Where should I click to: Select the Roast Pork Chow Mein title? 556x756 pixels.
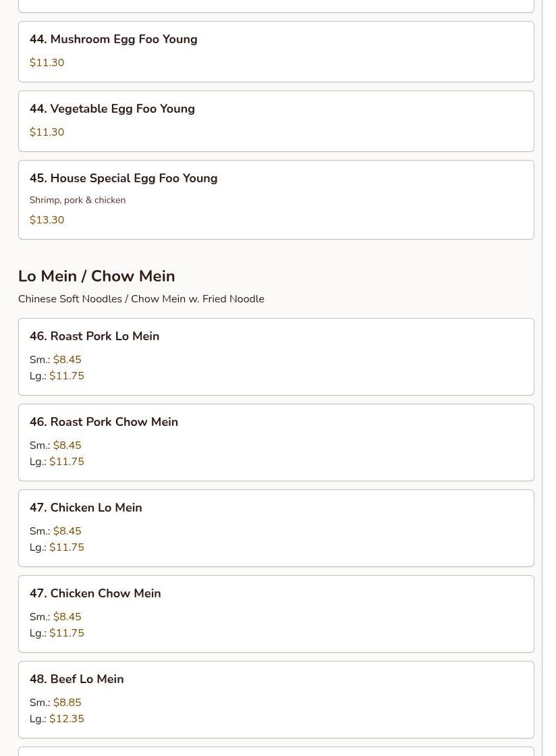point(104,423)
